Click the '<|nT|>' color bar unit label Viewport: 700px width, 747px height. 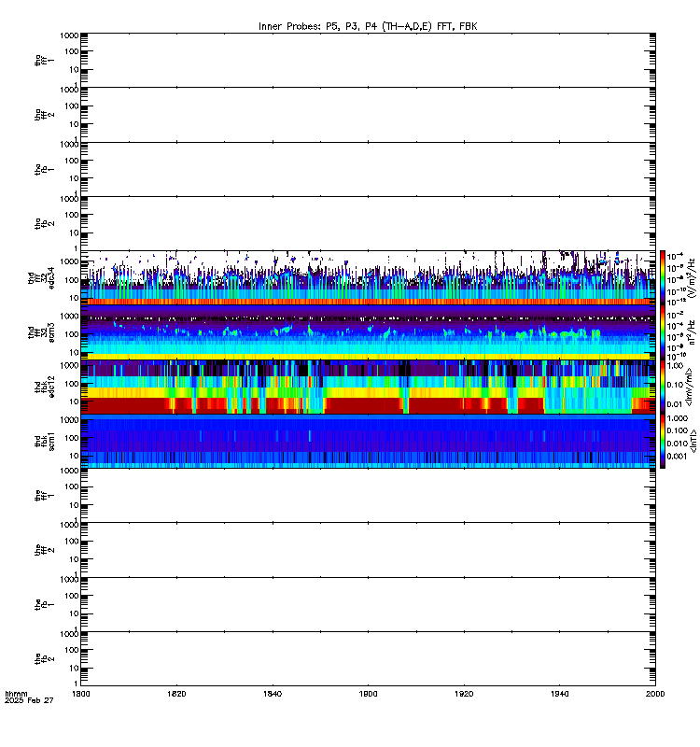click(x=693, y=441)
